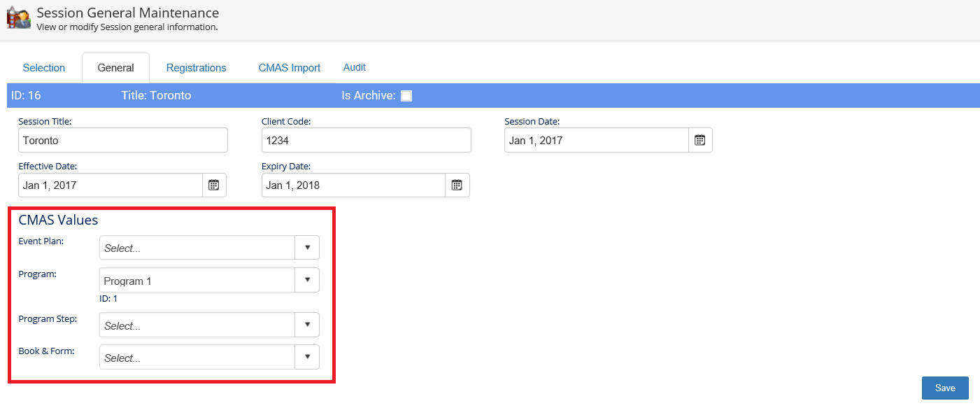Switch to the Registrations tab
Image resolution: width=980 pixels, height=408 pixels.
[x=196, y=68]
